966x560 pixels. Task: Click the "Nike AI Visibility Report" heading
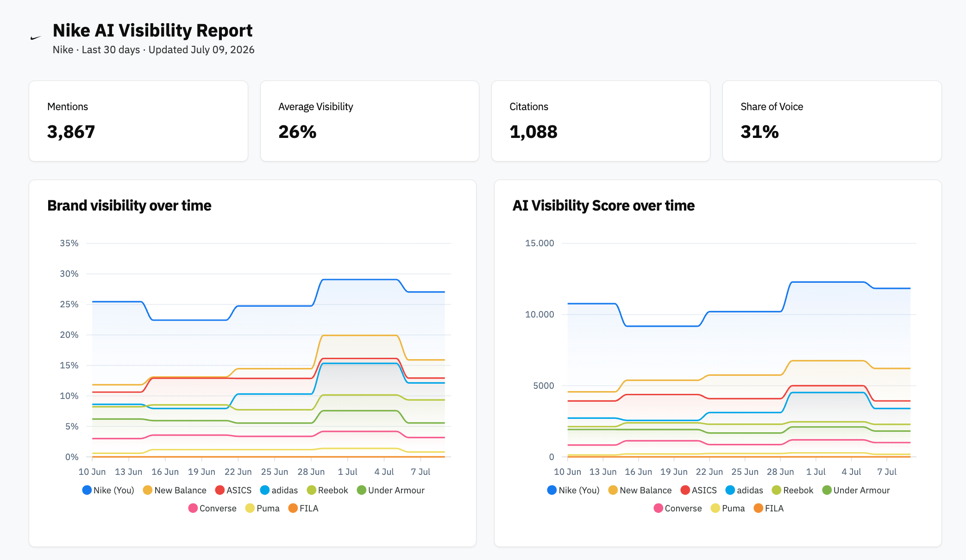152,31
